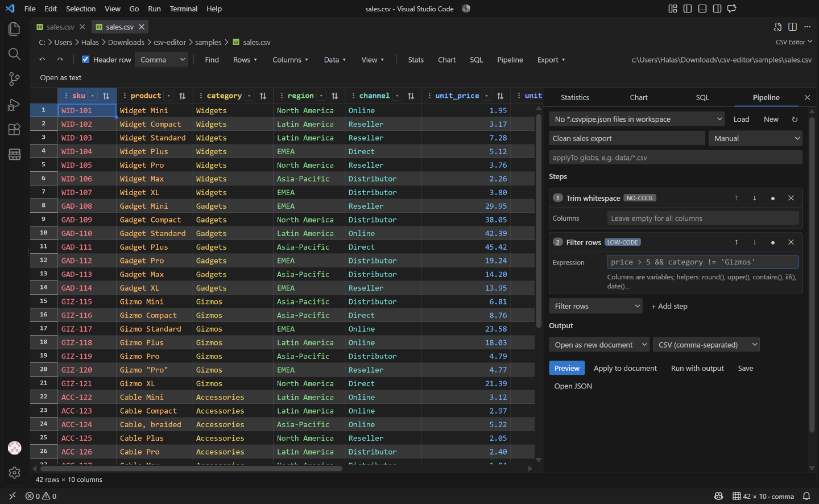Open the chat sparkle icon in title bar
Screen dimensions: 819x504
point(732,9)
